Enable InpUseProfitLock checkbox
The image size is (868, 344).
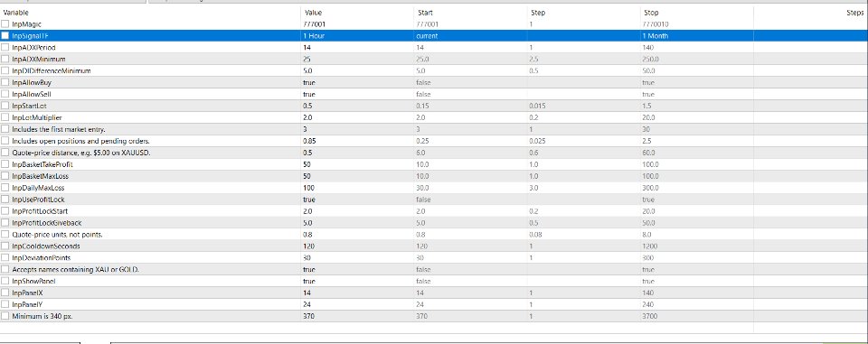[x=5, y=200]
